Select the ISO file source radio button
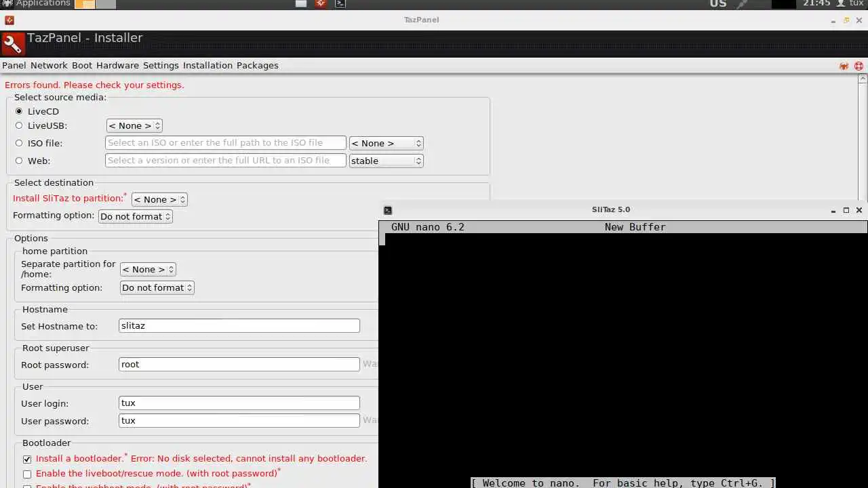Image resolution: width=868 pixels, height=488 pixels. pos(19,143)
